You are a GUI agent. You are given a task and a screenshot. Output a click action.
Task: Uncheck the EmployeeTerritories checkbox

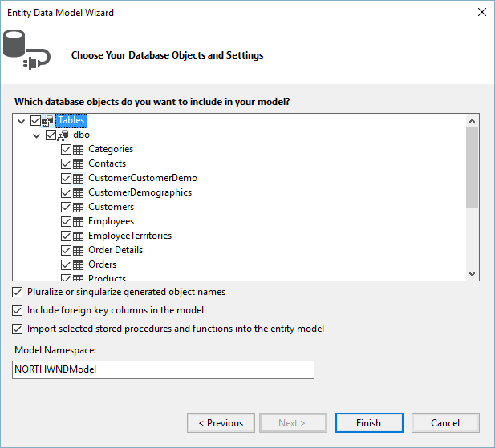(x=66, y=236)
